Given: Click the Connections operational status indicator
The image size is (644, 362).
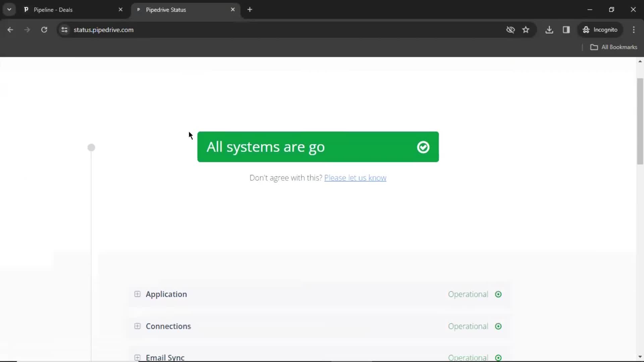Looking at the screenshot, I should click(498, 326).
